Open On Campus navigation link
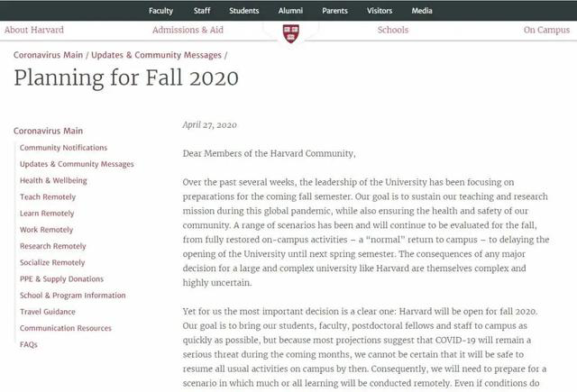Screen dimensions: 577x392 click(x=546, y=30)
